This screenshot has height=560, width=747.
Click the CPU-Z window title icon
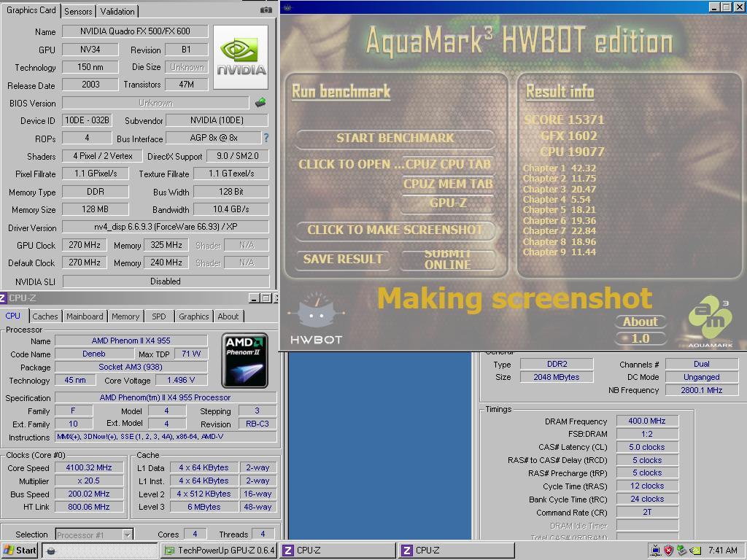pyautogui.click(x=3, y=298)
